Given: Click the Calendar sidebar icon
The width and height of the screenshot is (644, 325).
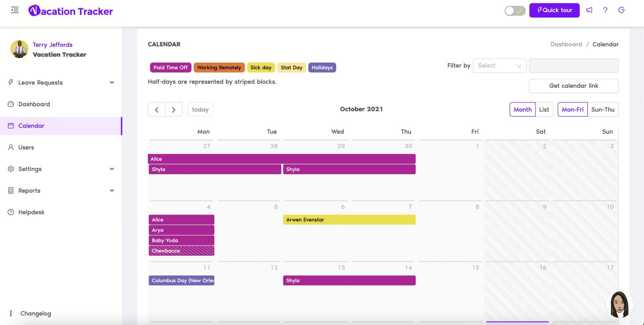Looking at the screenshot, I should click(x=11, y=126).
